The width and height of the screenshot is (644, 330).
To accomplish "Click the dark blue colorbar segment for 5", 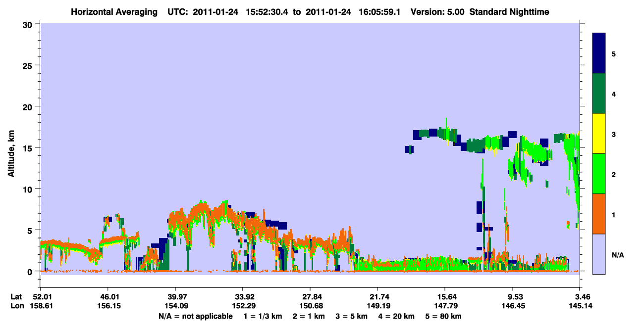I will pyautogui.click(x=599, y=53).
